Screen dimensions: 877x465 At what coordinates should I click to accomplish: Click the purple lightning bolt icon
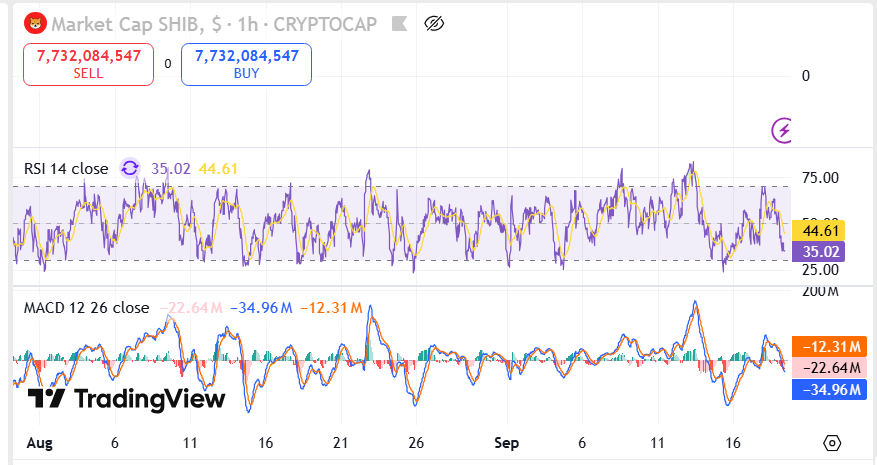pos(782,129)
